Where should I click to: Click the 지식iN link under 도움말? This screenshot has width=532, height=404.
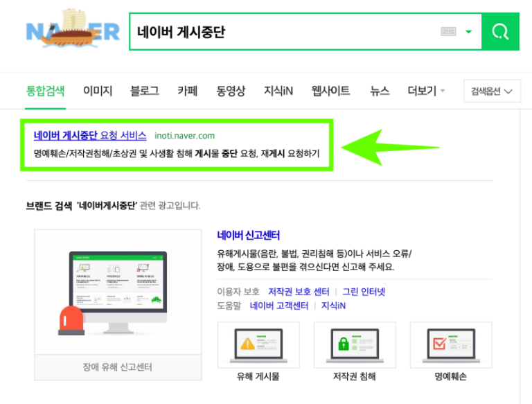(x=333, y=306)
